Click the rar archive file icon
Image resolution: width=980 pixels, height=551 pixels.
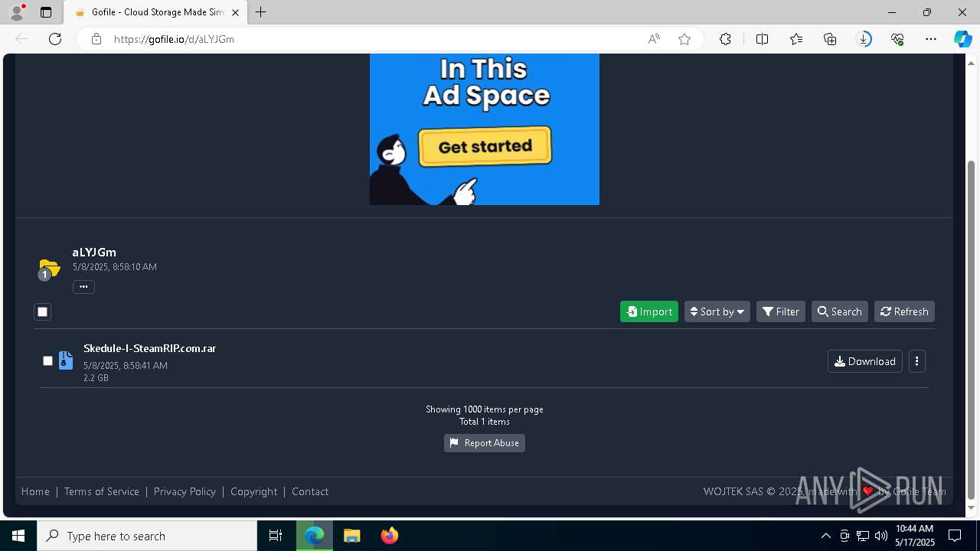66,360
